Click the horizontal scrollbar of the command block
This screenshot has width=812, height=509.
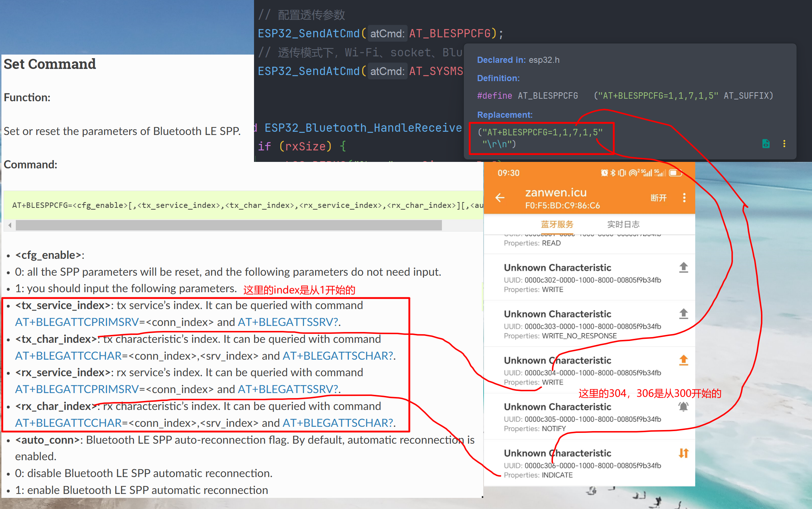[x=229, y=225]
